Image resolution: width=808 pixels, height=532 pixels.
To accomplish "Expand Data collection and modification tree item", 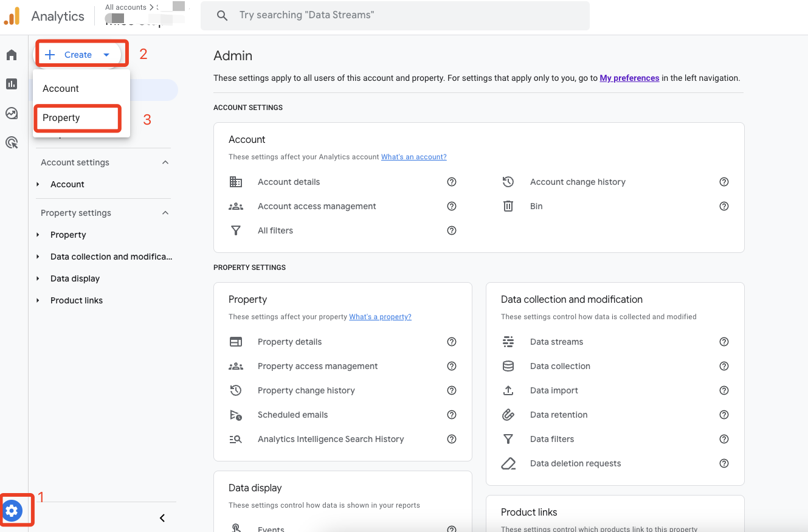I will pos(38,257).
